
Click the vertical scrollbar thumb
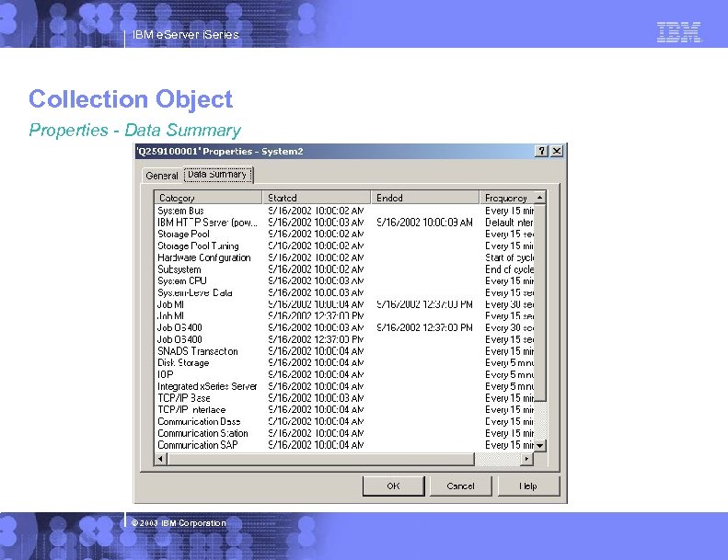[x=540, y=303]
